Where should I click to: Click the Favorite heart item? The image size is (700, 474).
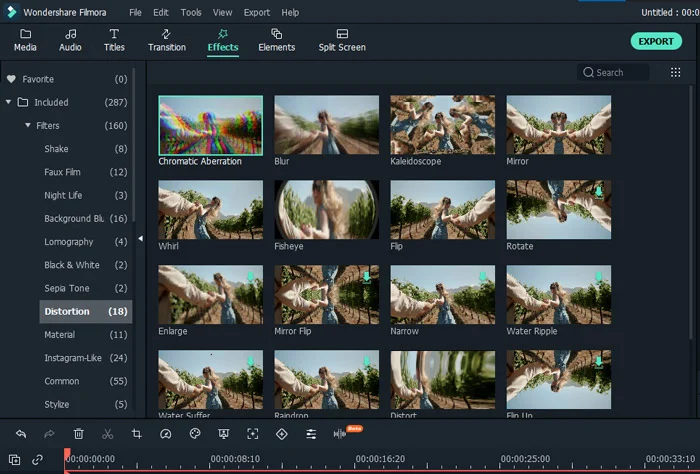pos(67,79)
